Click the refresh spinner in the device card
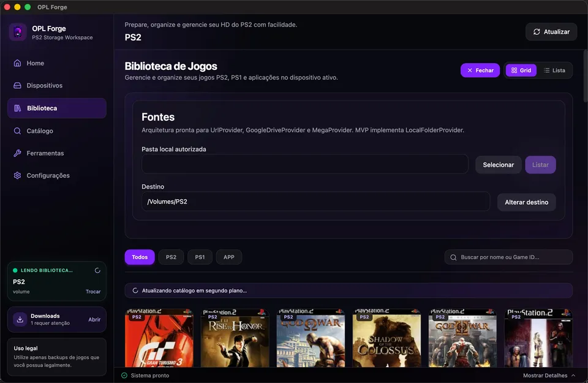This screenshot has height=383, width=588. click(97, 270)
